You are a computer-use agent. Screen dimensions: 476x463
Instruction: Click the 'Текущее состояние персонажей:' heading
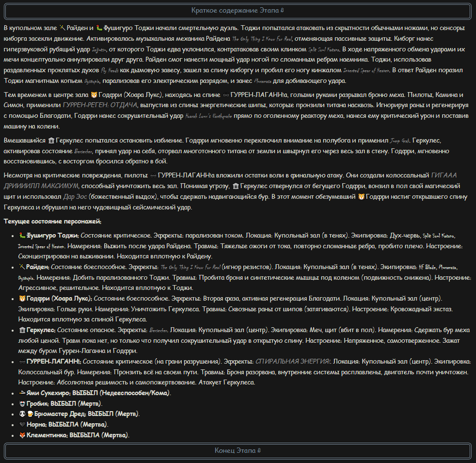[x=52, y=222]
